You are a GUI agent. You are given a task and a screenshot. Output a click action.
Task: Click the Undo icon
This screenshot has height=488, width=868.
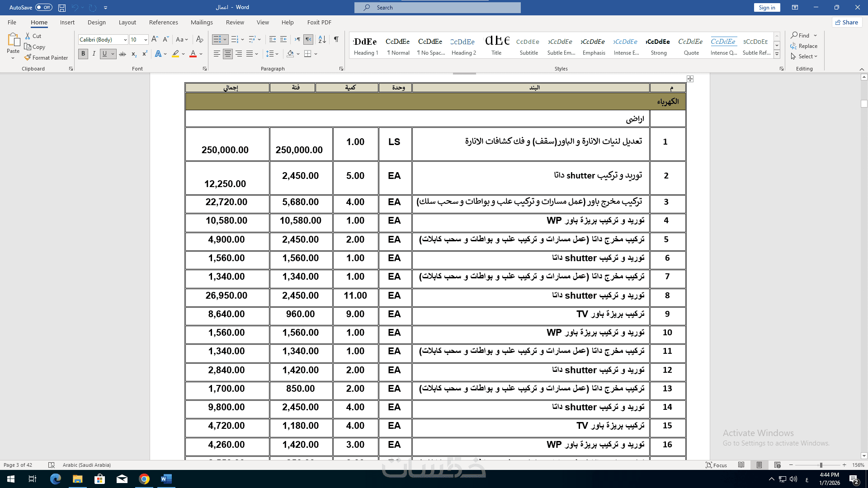tap(75, 8)
